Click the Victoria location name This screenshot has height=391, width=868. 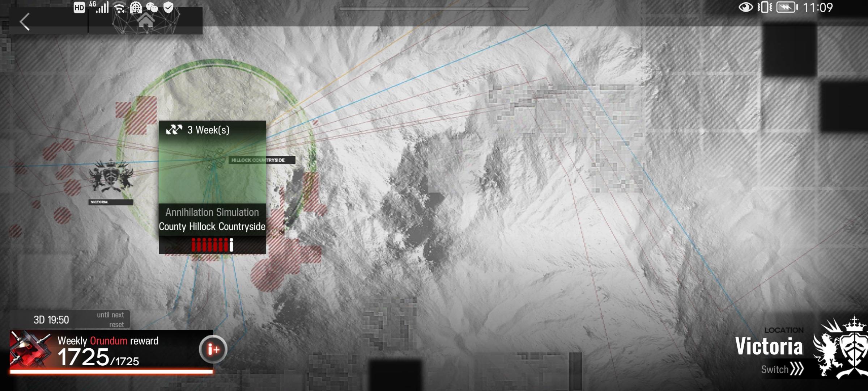click(769, 346)
